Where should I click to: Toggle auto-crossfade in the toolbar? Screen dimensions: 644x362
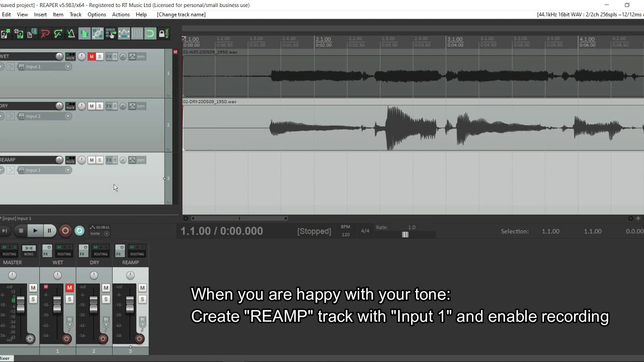[85, 34]
